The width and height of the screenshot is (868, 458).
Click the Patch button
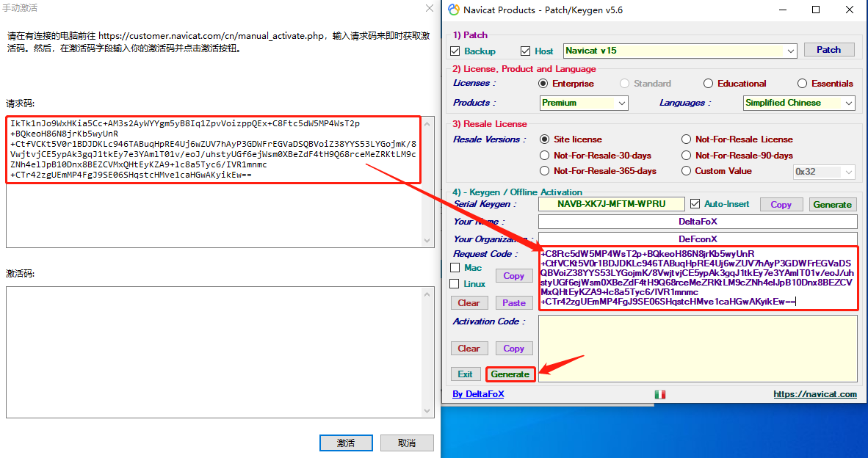pyautogui.click(x=828, y=50)
